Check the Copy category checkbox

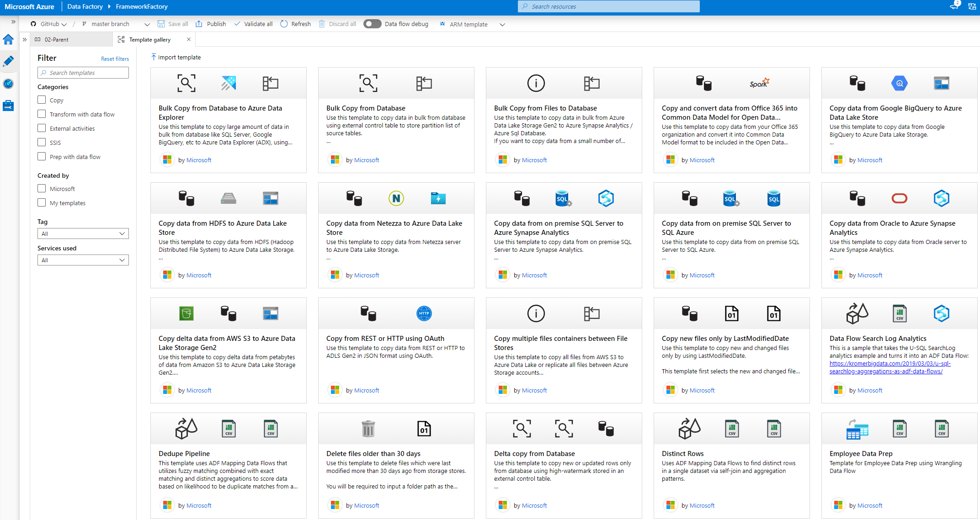(x=42, y=100)
